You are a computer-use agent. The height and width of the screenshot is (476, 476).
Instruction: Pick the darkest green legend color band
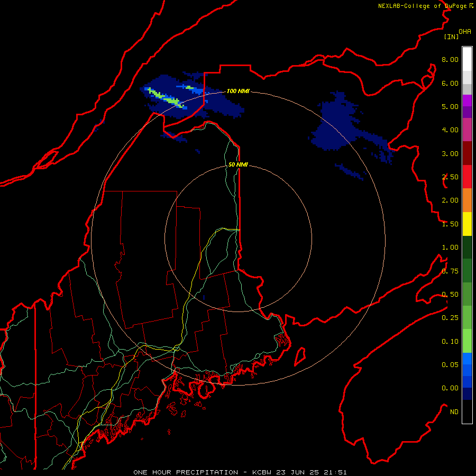(x=467, y=248)
